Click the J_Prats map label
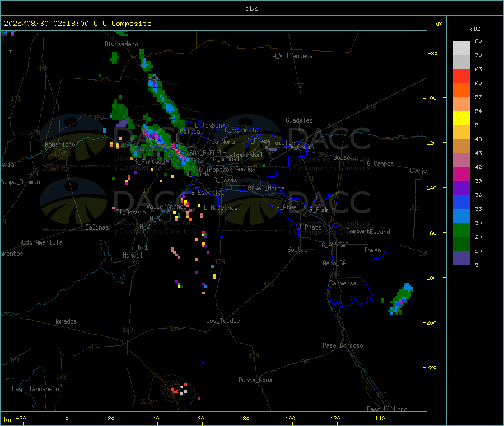This screenshot has height=426, width=504. (x=310, y=227)
